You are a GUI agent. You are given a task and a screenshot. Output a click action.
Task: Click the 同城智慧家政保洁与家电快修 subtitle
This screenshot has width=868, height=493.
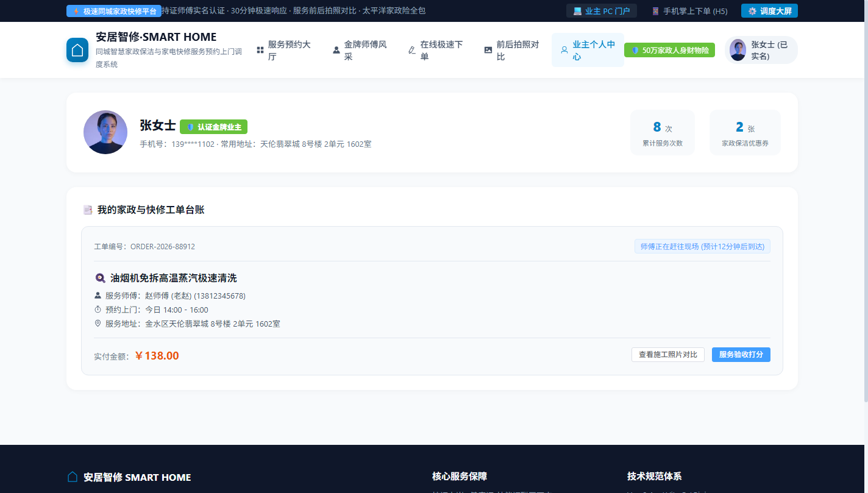(x=169, y=58)
